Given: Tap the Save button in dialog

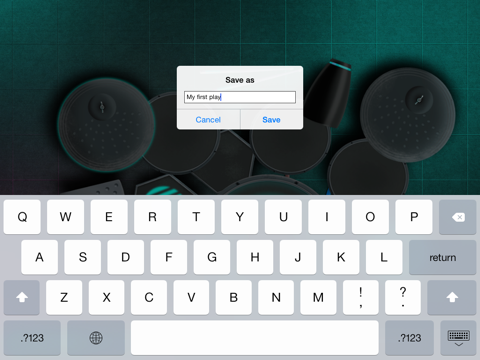Looking at the screenshot, I should tap(271, 120).
